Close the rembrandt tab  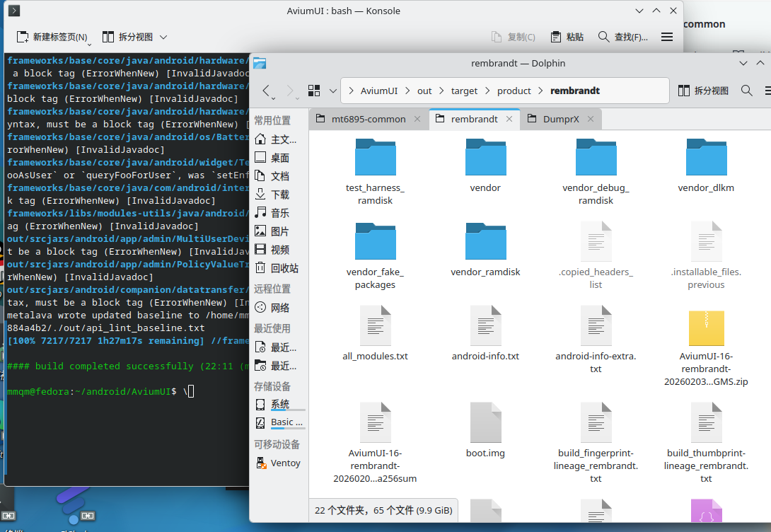pyautogui.click(x=509, y=119)
